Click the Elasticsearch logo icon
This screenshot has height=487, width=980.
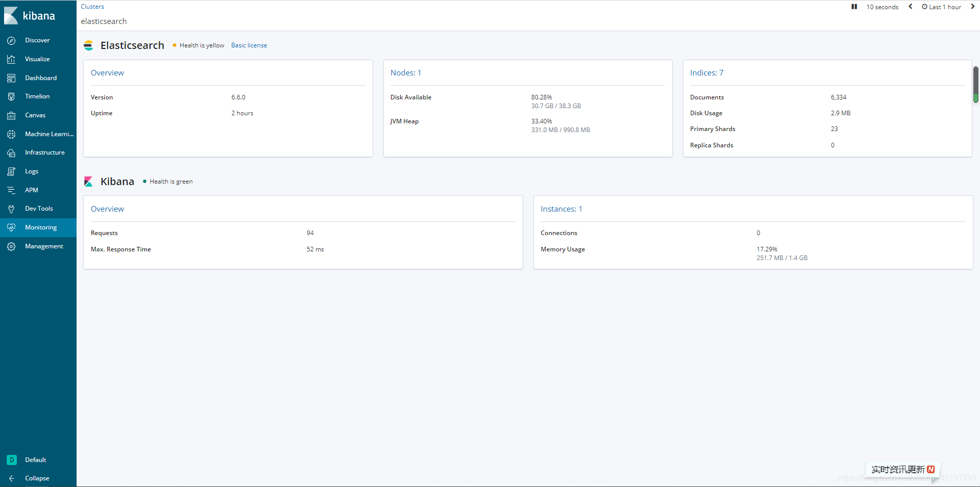88,45
